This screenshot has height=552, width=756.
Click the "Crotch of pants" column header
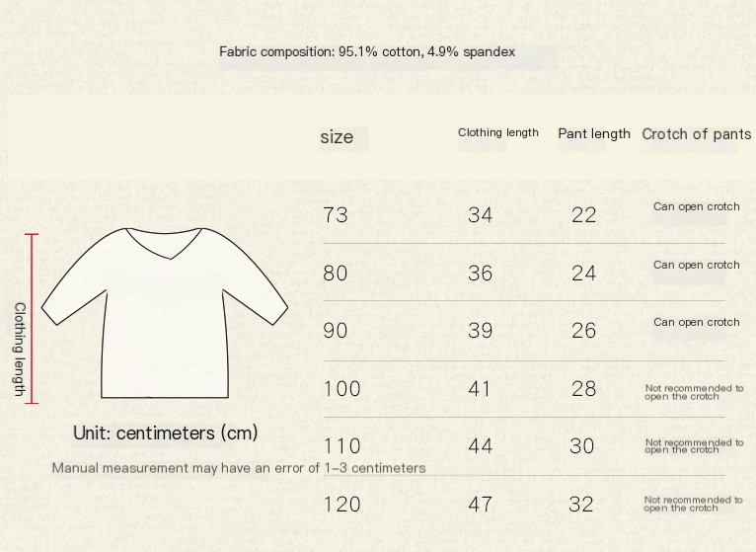coord(697,134)
